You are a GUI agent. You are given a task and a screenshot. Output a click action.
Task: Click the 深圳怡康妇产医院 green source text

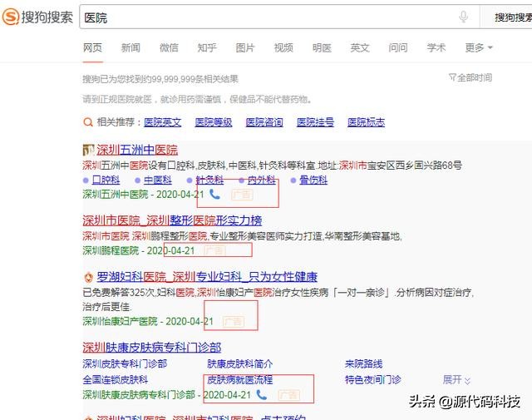point(120,321)
